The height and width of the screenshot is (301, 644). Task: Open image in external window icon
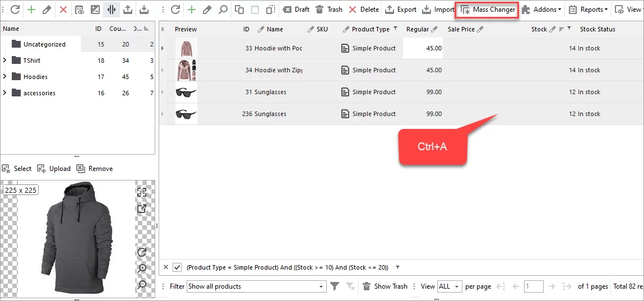pos(142,209)
